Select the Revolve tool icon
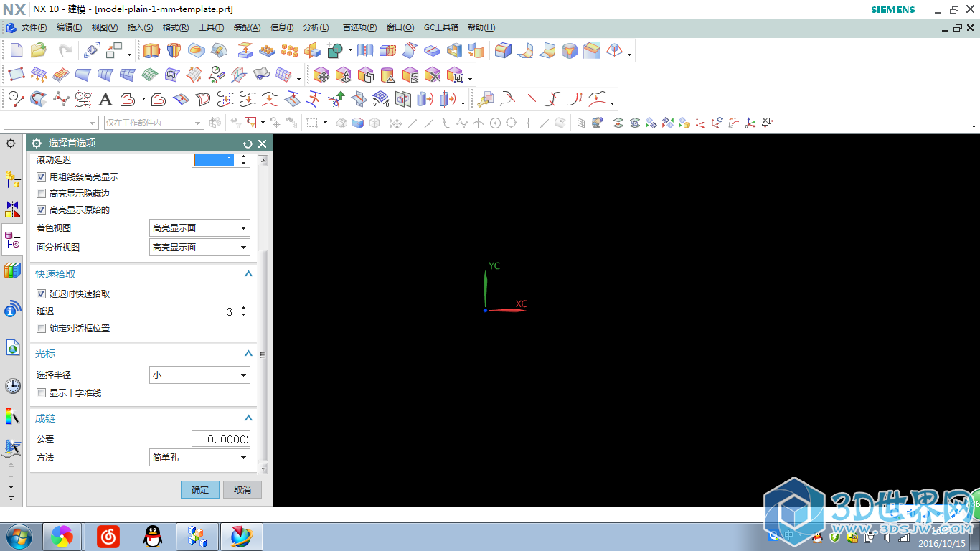 174,51
